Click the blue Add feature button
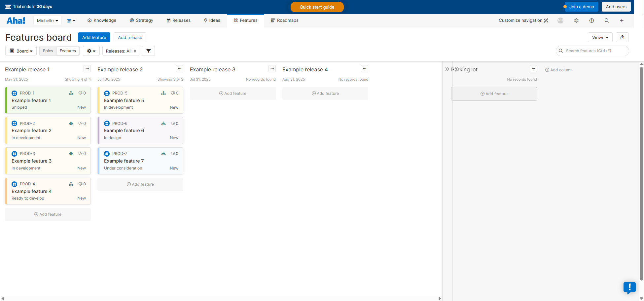 [x=94, y=37]
